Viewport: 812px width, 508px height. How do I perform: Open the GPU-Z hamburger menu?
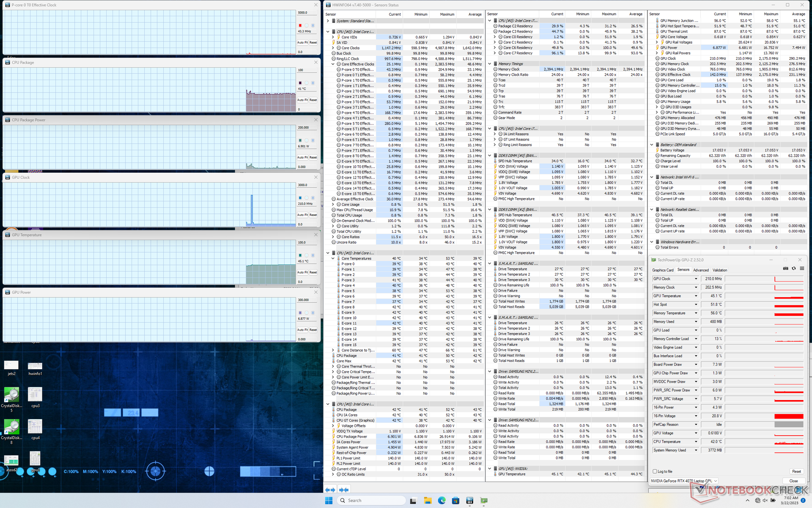click(802, 269)
